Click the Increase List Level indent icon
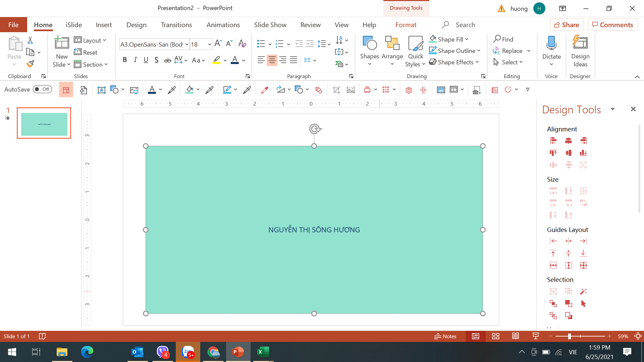This screenshot has height=362, width=644. (x=310, y=44)
